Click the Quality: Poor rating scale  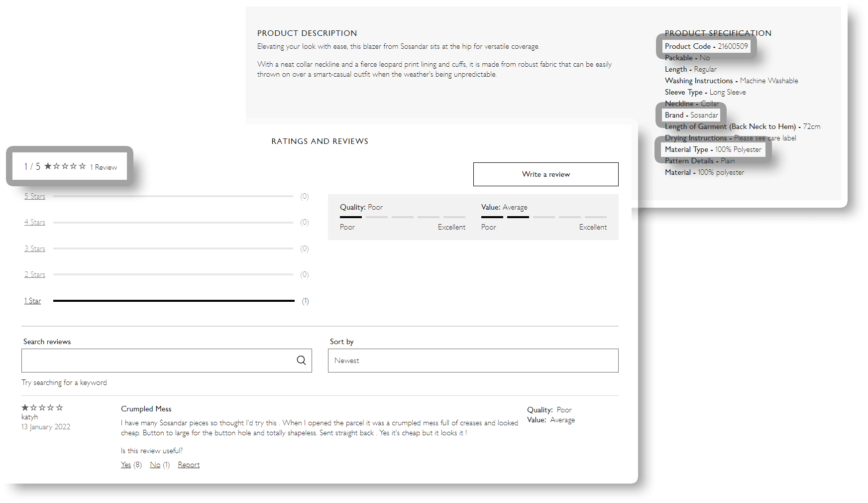(x=403, y=217)
